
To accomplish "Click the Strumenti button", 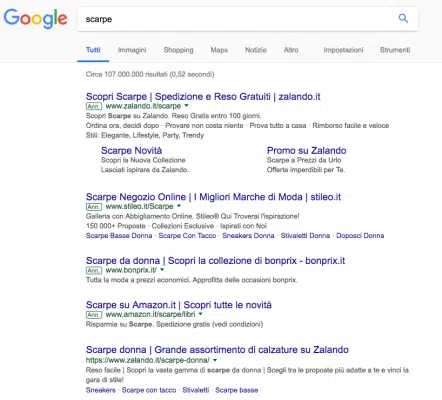I will (395, 50).
